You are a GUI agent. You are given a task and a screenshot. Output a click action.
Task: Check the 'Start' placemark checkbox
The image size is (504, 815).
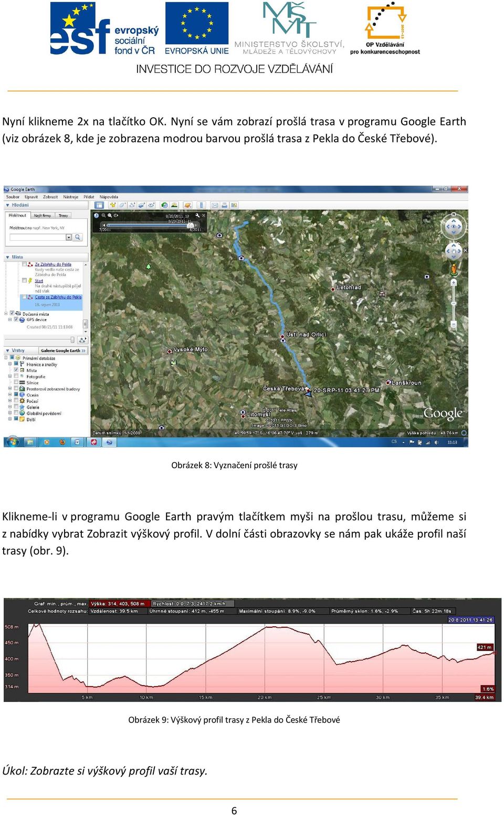click(24, 281)
